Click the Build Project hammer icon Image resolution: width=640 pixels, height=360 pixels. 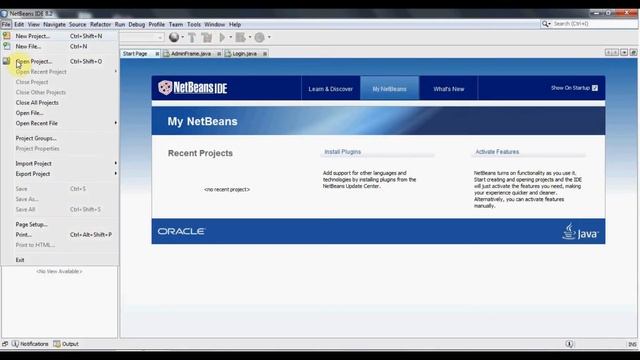click(192, 38)
